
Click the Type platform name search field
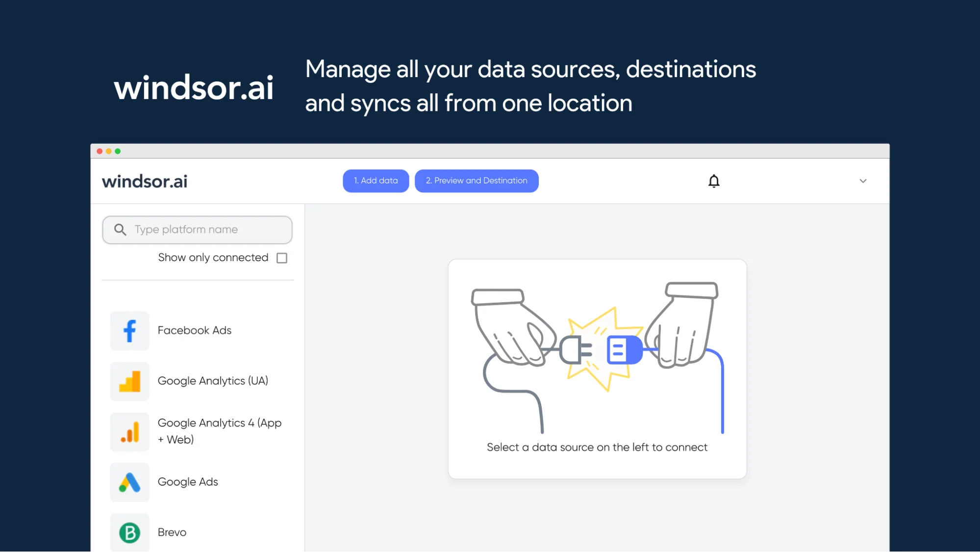pos(197,229)
